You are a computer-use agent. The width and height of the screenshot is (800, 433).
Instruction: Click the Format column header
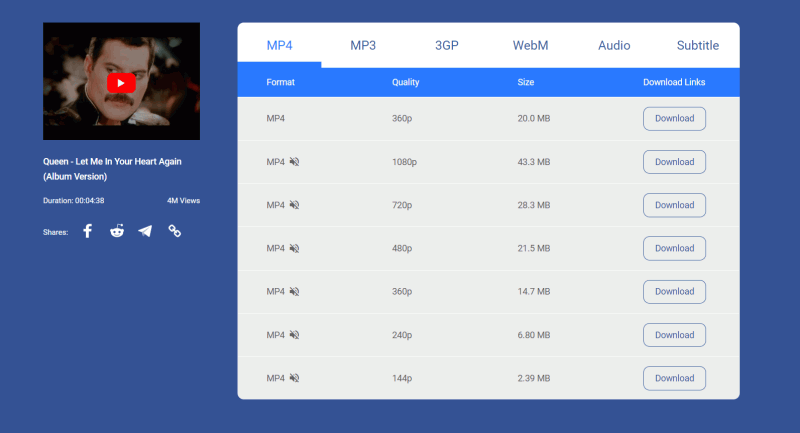click(281, 82)
